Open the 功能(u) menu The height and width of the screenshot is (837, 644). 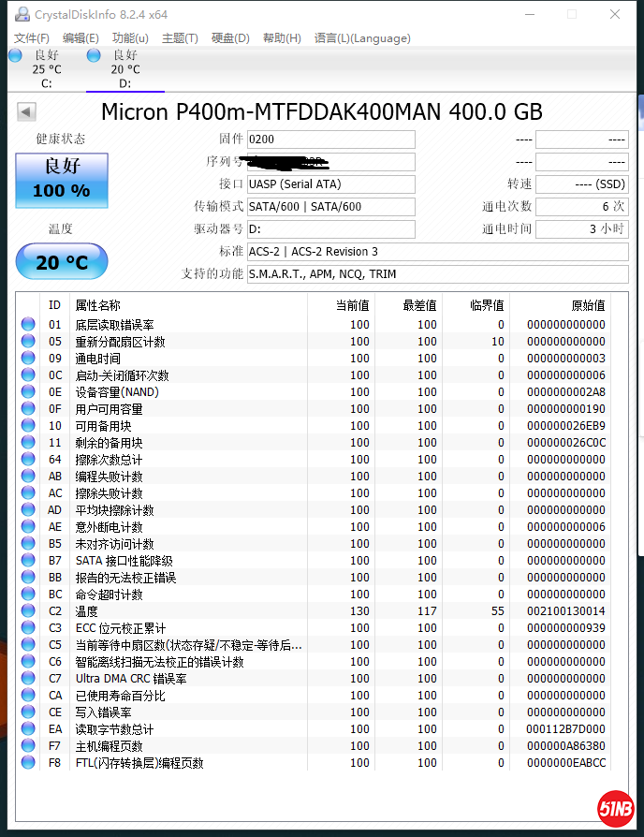[x=130, y=38]
